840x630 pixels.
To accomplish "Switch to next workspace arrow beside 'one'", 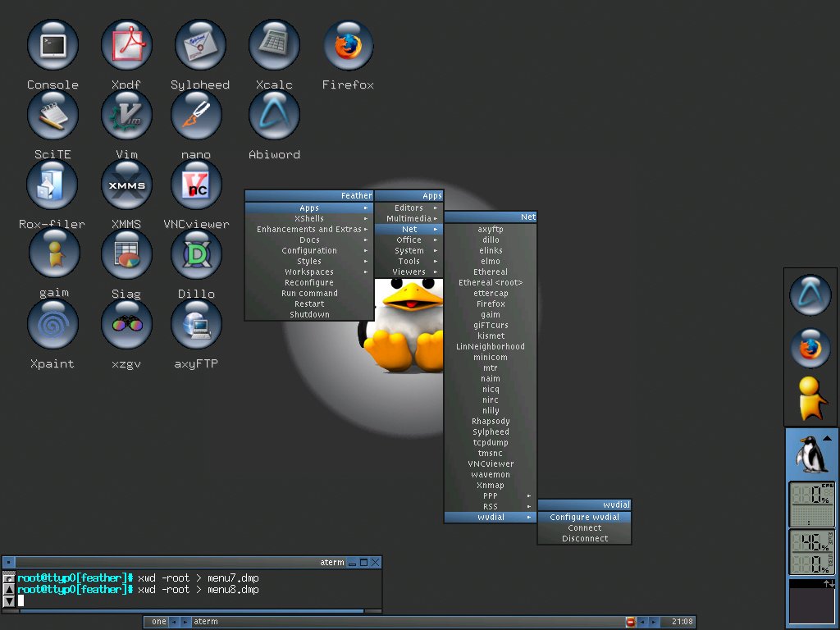I will coord(185,622).
